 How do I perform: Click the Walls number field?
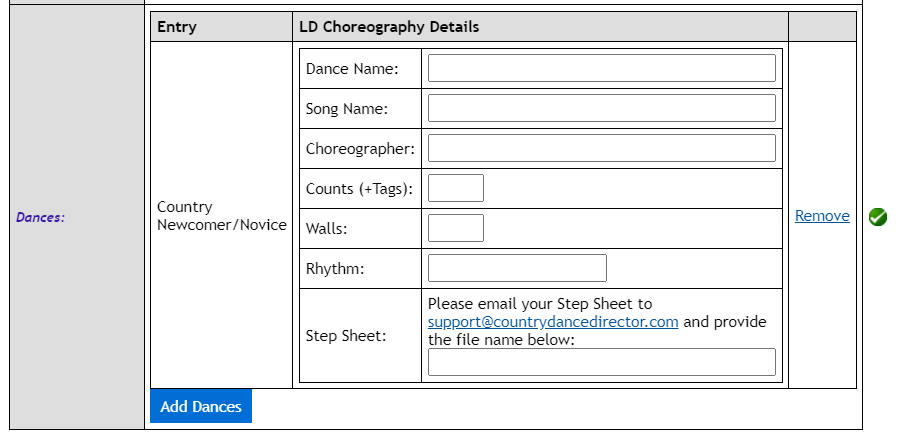coord(456,228)
